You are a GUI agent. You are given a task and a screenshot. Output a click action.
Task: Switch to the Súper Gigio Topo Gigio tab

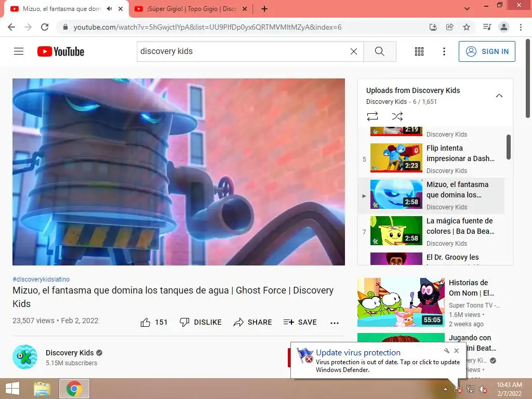coord(192,9)
